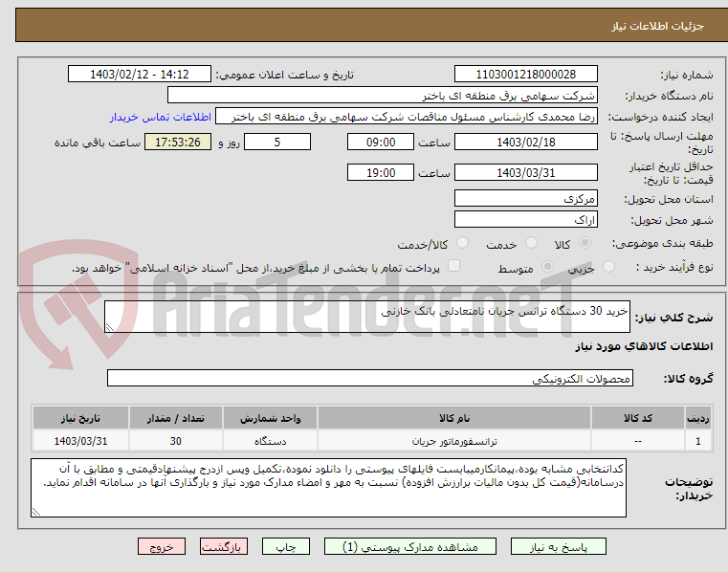Screen dimensions: 728x572
Task: Click the response deadline date 1403/02/18
Action: (525, 143)
